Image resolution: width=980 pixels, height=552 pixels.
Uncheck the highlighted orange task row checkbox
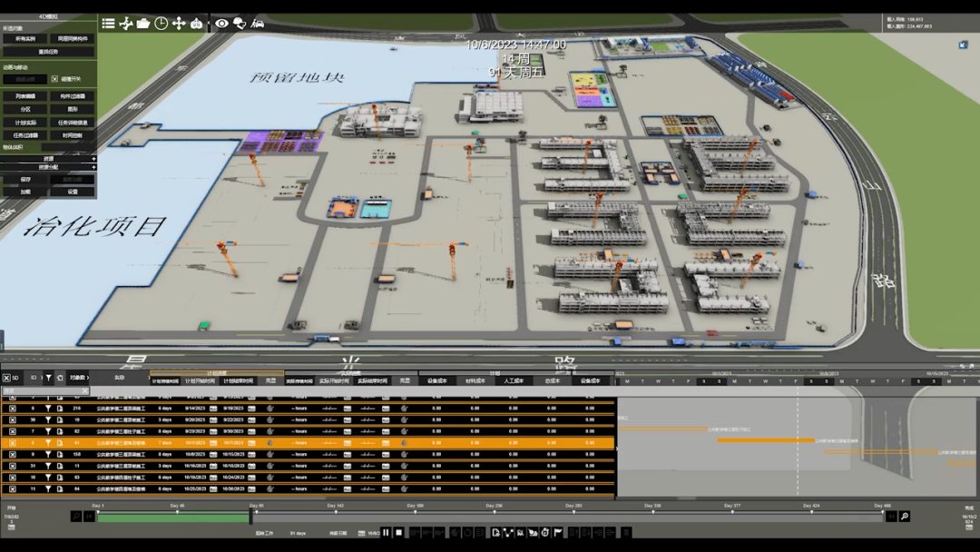13,443
